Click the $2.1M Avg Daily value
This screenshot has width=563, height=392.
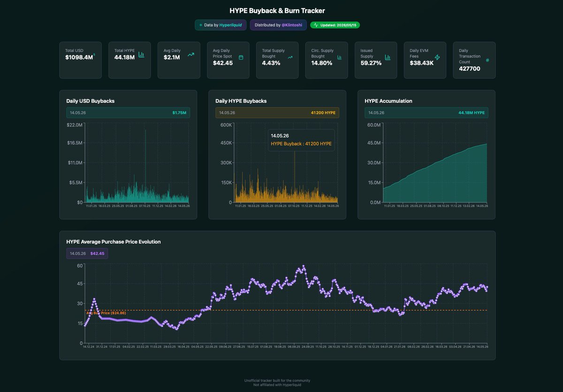[172, 57]
